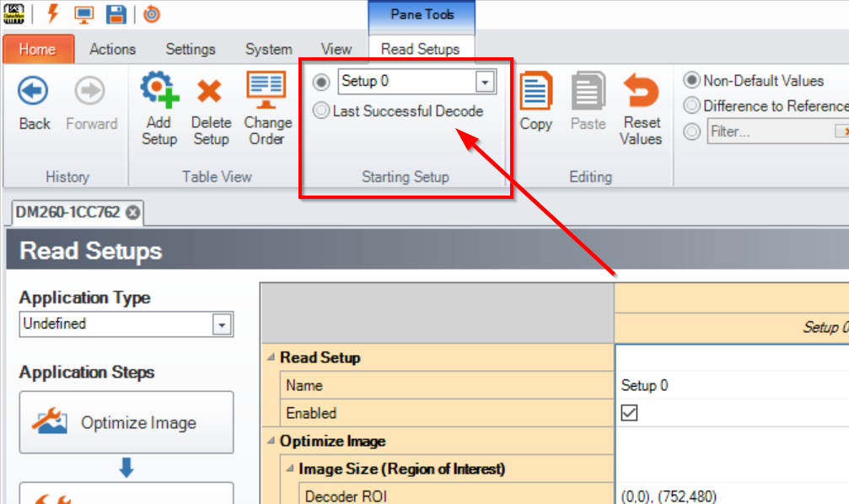Select the Non-Default Values option
This screenshot has height=504, width=849.
692,81
